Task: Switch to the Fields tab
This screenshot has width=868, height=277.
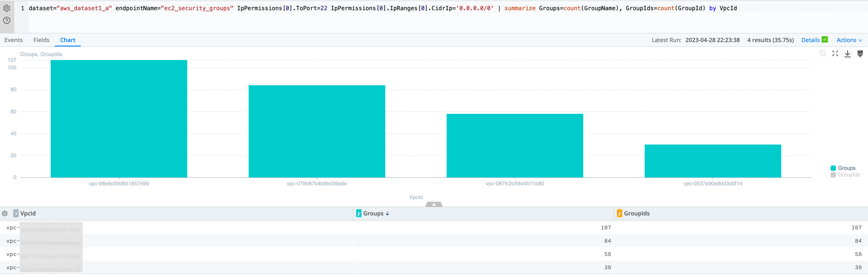Action: point(41,40)
